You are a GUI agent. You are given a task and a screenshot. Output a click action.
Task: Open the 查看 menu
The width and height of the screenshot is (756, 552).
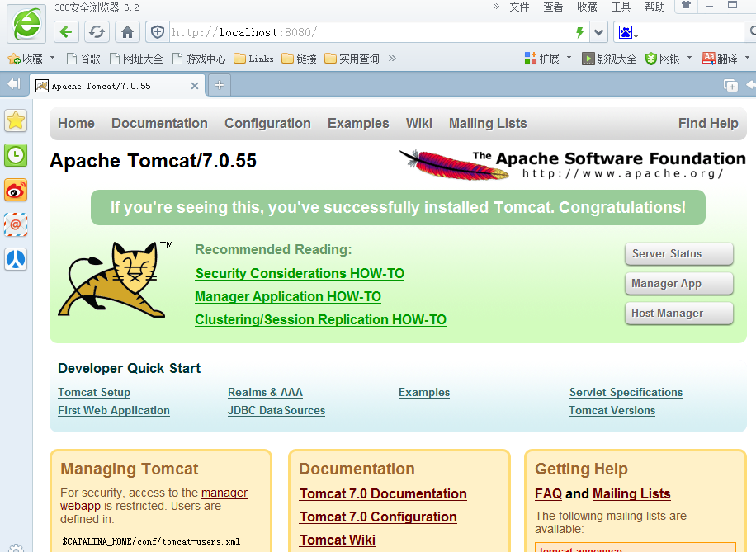tap(553, 7)
